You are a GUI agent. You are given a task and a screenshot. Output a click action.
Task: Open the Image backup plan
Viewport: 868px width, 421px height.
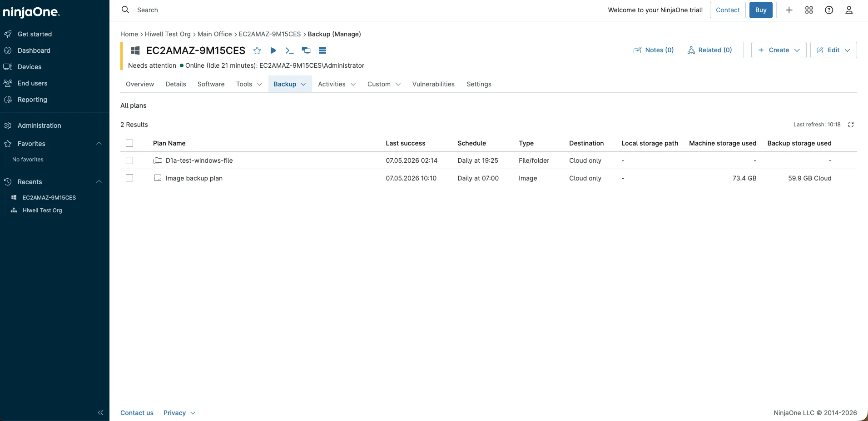tap(194, 178)
